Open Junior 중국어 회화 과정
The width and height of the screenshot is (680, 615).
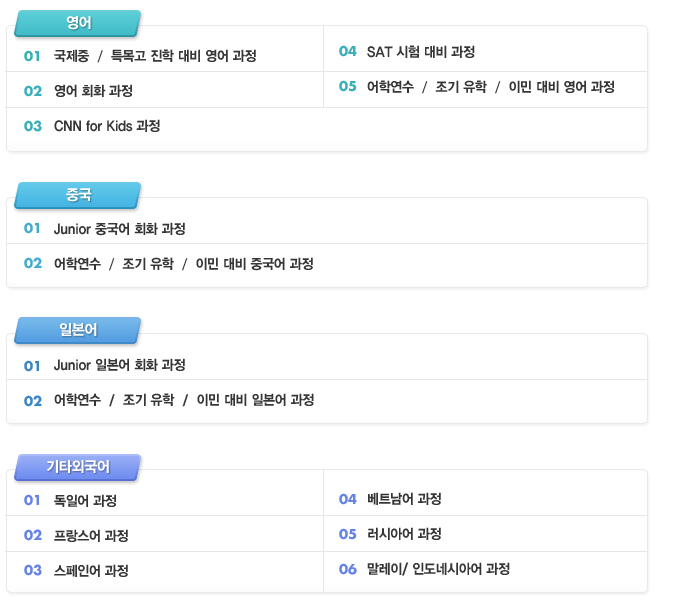click(120, 229)
